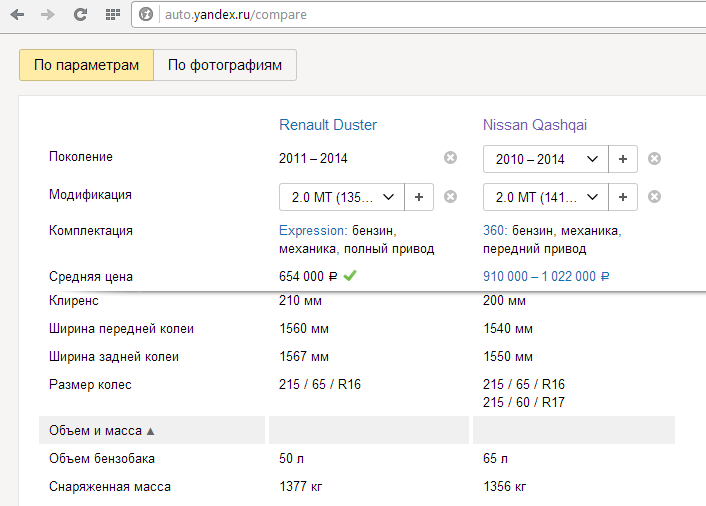Viewport: 706px width, 506px height.
Task: Click the 1356 кг curb weight value
Action: [504, 487]
